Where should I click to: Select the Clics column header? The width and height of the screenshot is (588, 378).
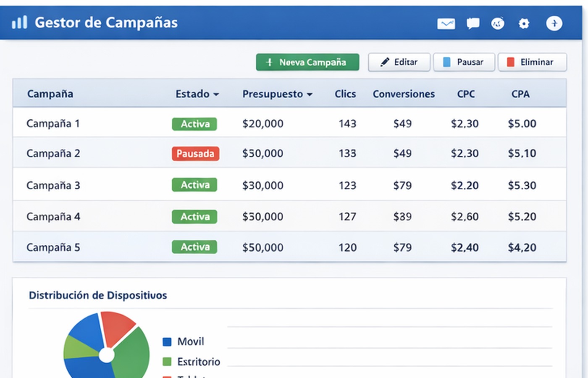click(345, 94)
